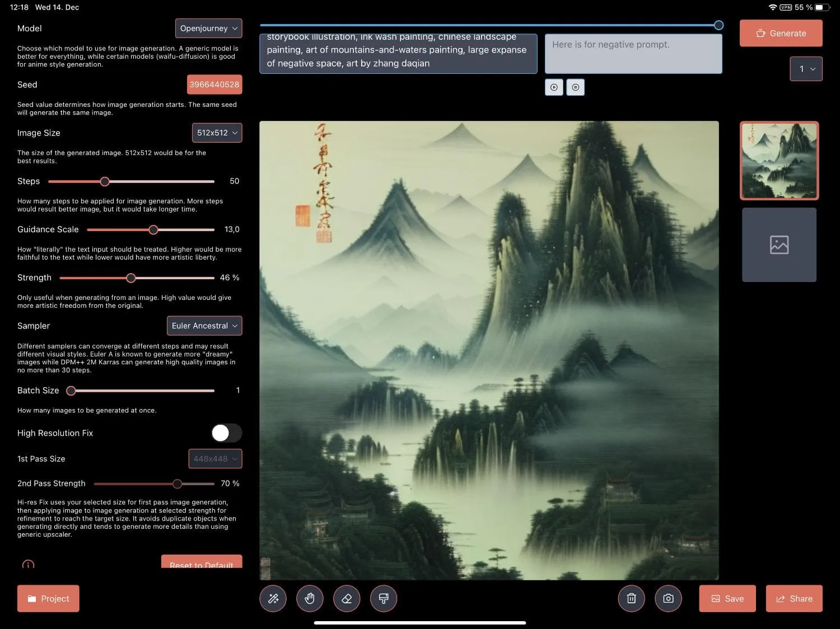The height and width of the screenshot is (629, 840).
Task: Click the negative prompt text field
Action: tap(633, 54)
